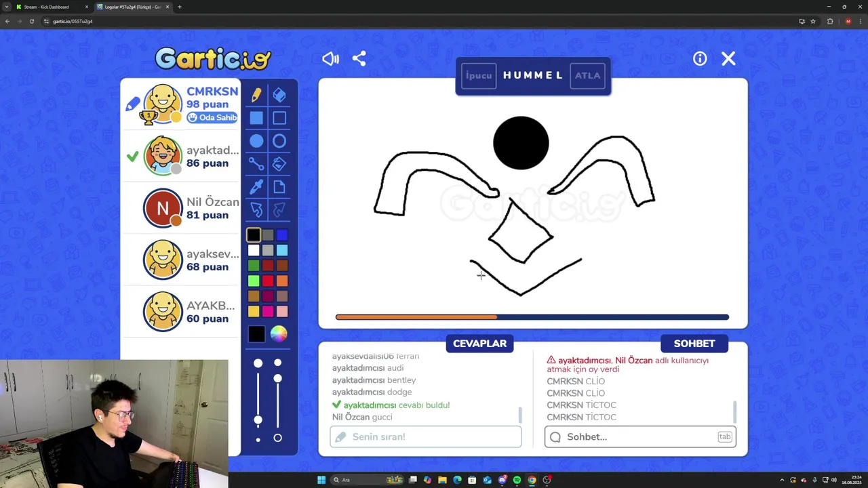Click the chat panel scrollbar
Image resolution: width=868 pixels, height=488 pixels.
coord(734,411)
